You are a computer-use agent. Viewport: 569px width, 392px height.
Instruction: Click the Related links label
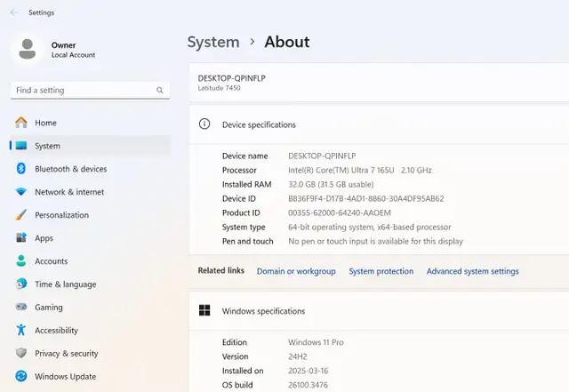pos(221,270)
